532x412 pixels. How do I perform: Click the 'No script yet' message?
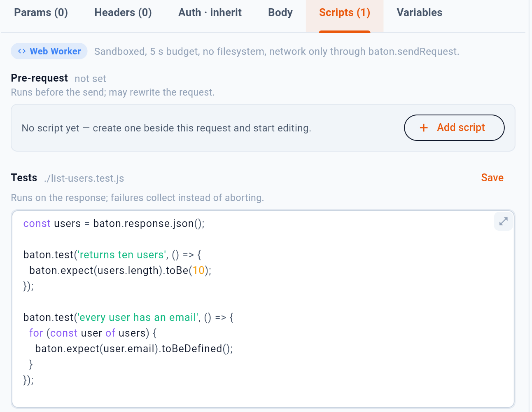pos(166,128)
